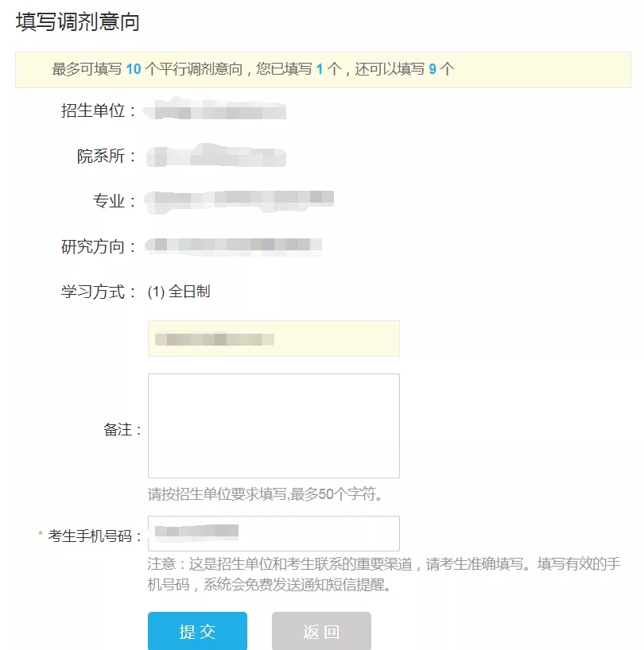Select the (1) 全日制 study mode text
The image size is (644, 650).
[x=179, y=292]
